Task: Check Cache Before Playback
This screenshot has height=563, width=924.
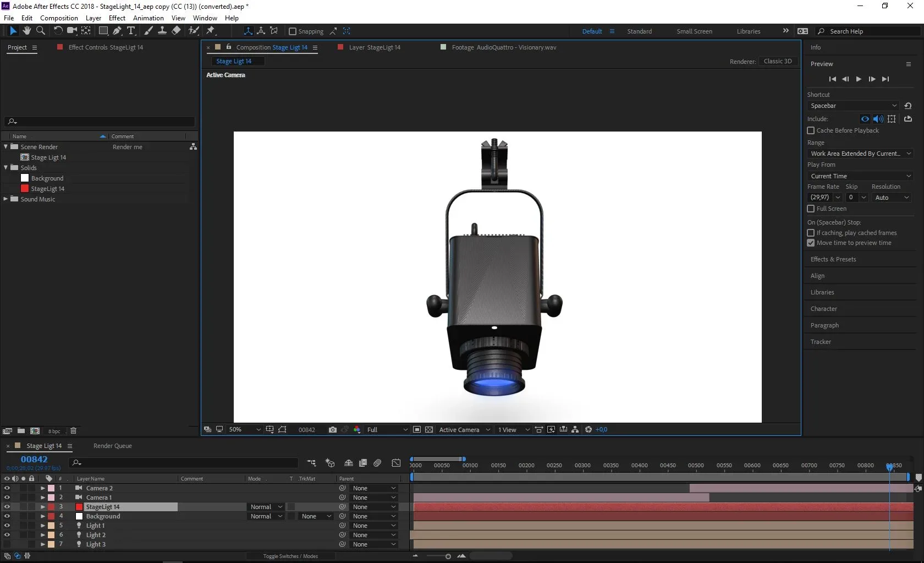Action: (811, 130)
